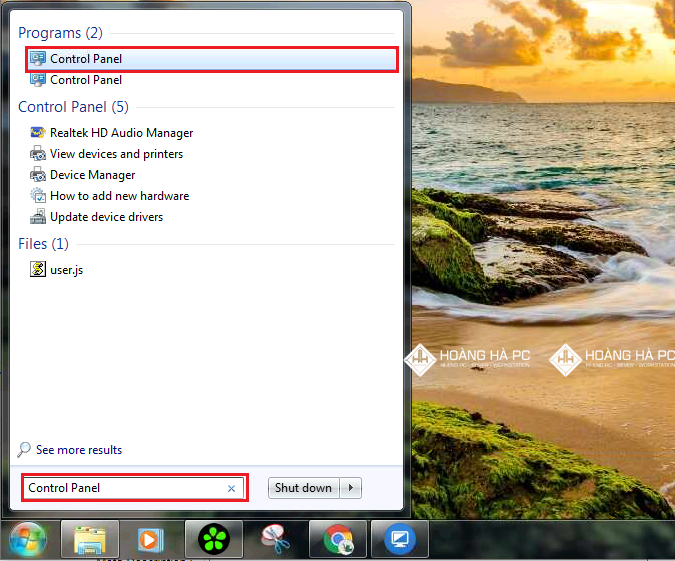Click the Update device drivers icon

pos(37,217)
